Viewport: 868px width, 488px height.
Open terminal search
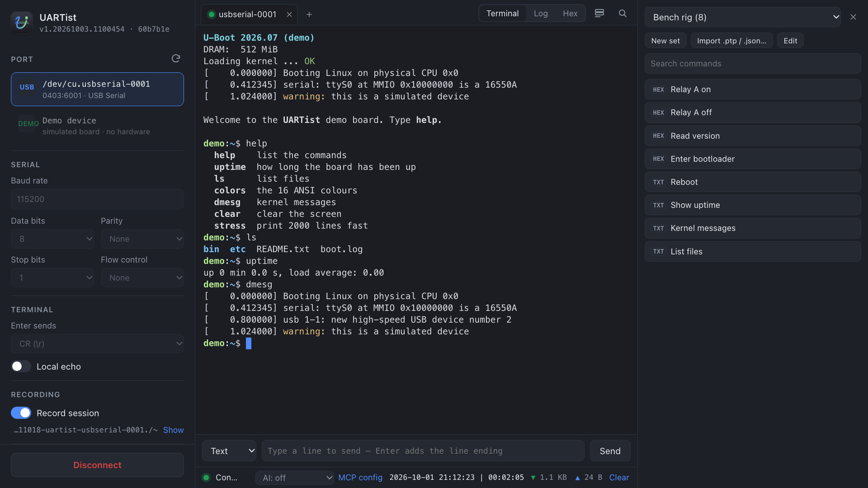623,14
